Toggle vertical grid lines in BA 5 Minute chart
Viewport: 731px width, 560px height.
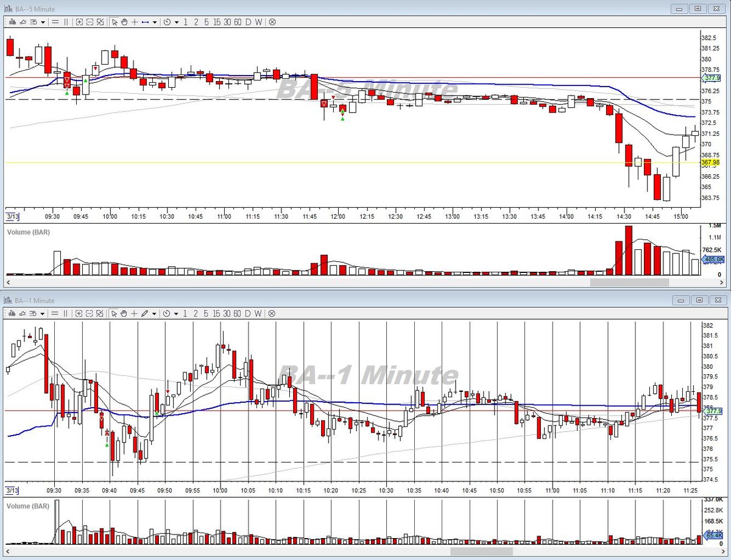tap(66, 22)
